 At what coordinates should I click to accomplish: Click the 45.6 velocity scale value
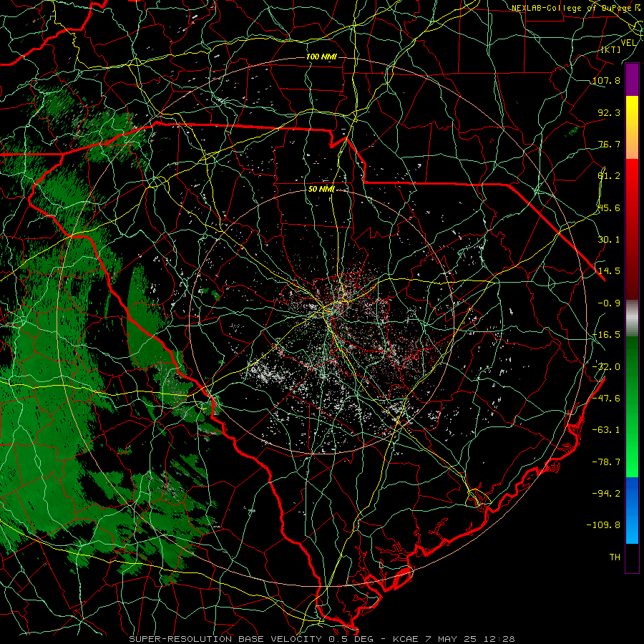(x=609, y=208)
